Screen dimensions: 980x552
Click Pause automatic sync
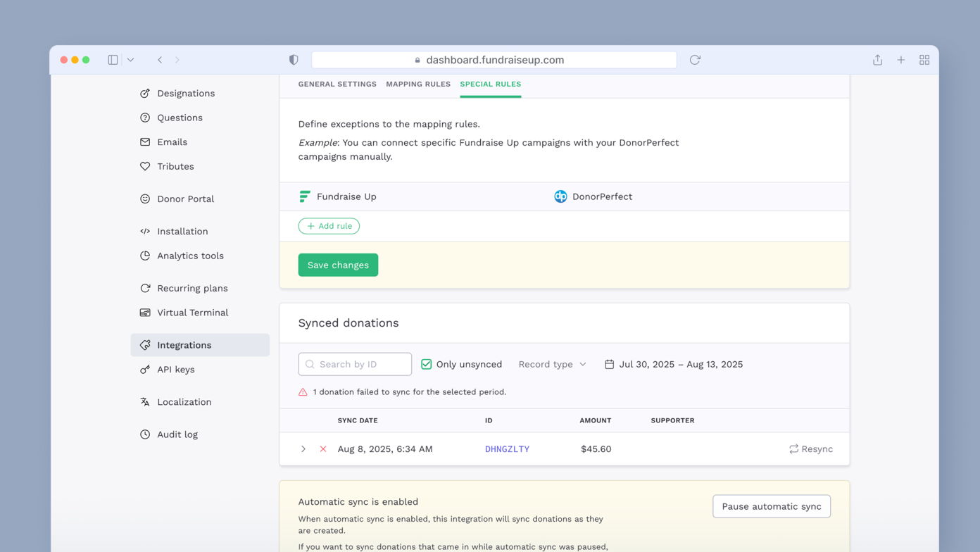pos(771,506)
